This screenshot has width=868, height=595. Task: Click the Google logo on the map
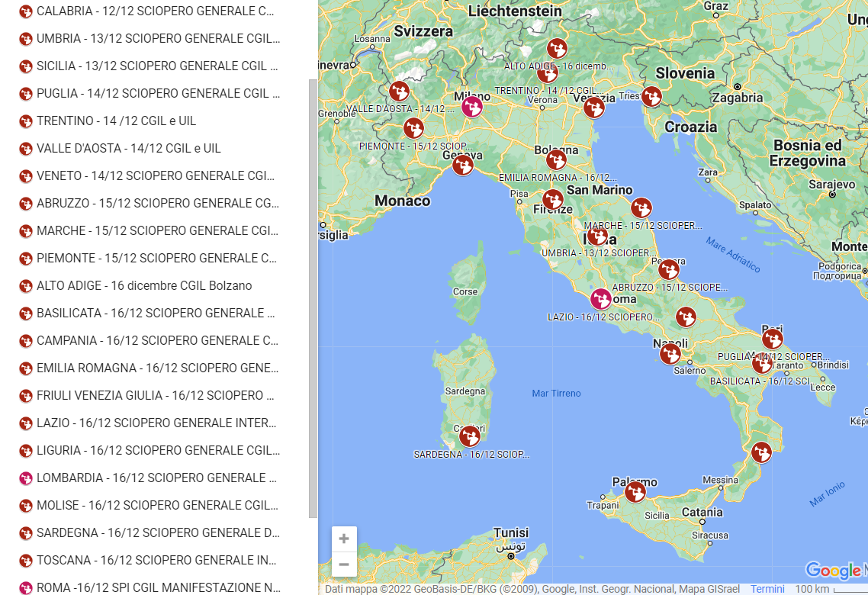coord(833,571)
